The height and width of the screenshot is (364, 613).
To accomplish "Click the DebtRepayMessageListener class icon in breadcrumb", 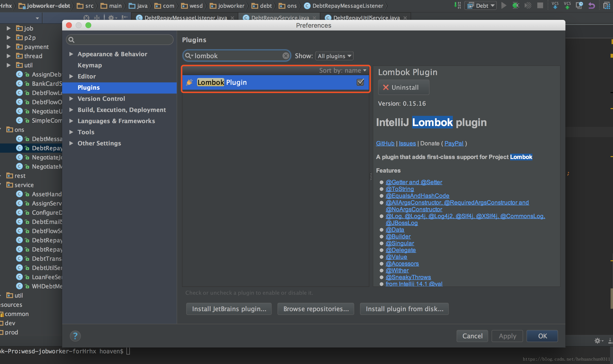I will (x=307, y=6).
